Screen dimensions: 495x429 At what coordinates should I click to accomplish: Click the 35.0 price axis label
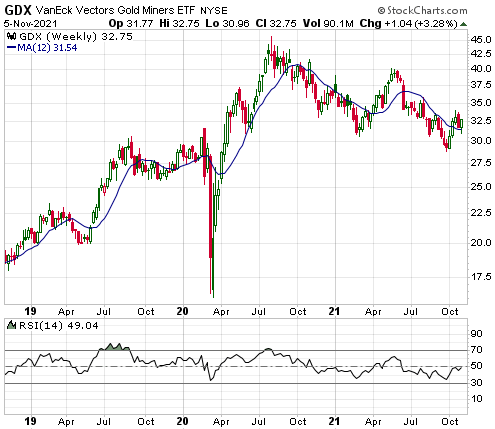(x=481, y=102)
